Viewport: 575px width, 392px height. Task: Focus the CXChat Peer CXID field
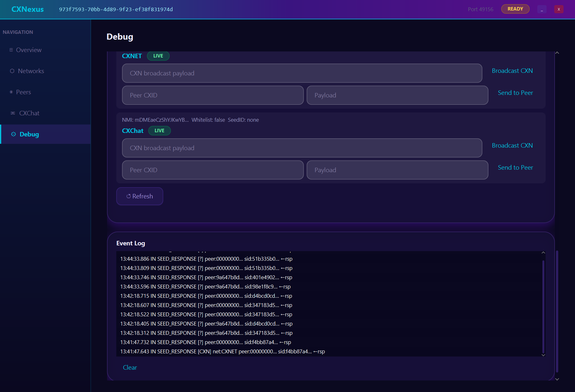click(x=213, y=170)
